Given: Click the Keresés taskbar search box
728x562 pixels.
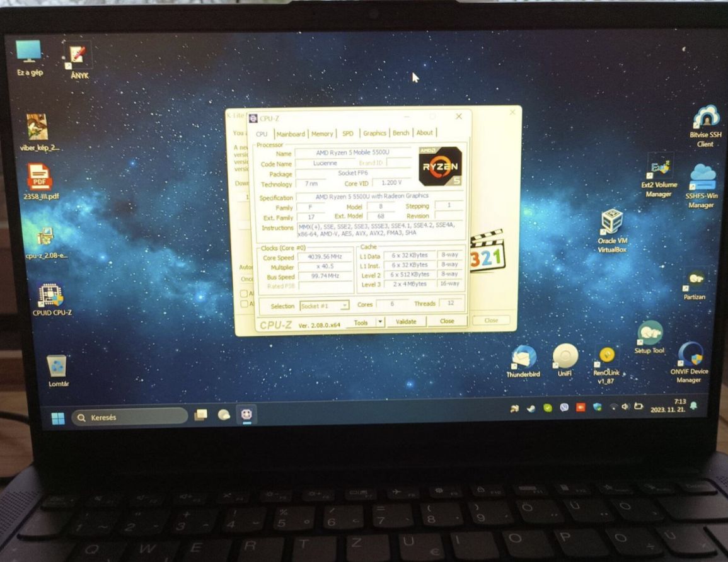Looking at the screenshot, I should (130, 416).
